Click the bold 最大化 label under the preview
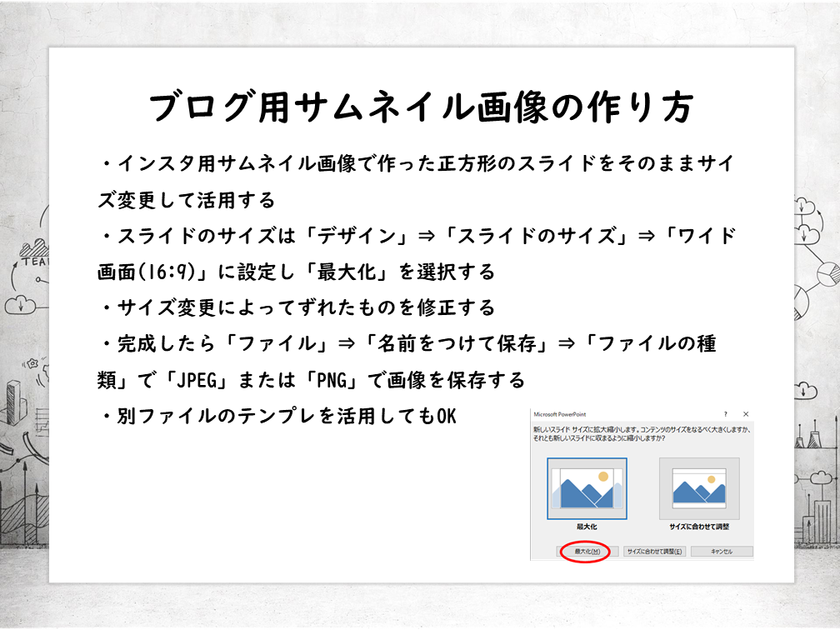 587,527
